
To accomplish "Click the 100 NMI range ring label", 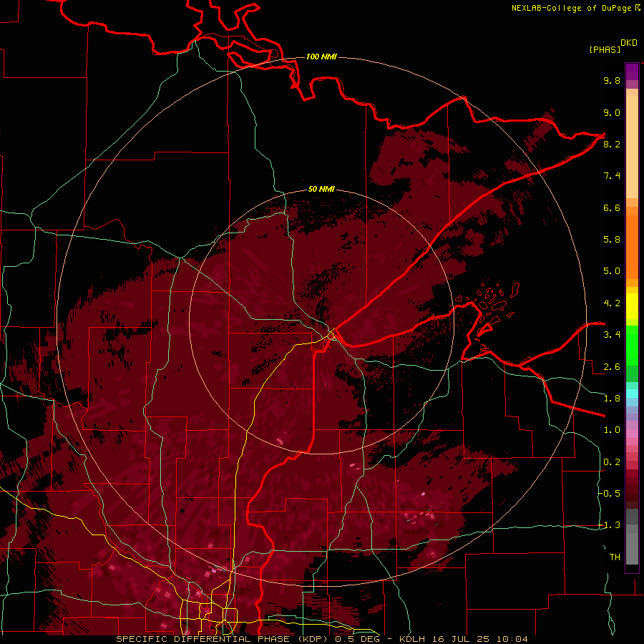I will (321, 57).
